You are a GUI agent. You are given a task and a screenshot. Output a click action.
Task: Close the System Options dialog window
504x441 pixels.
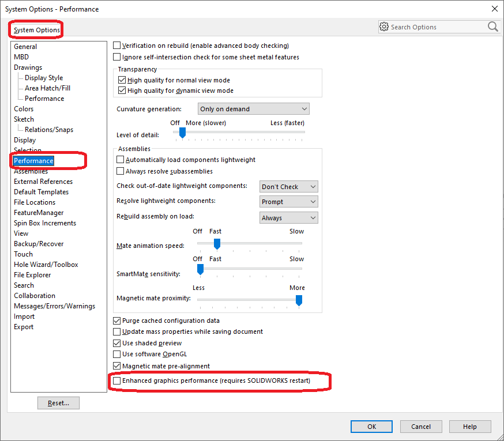(x=494, y=9)
